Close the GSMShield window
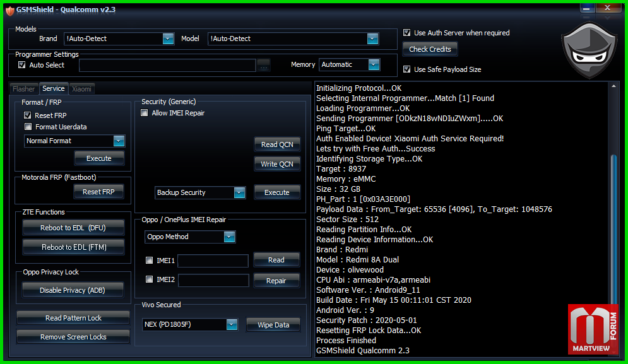 point(608,8)
